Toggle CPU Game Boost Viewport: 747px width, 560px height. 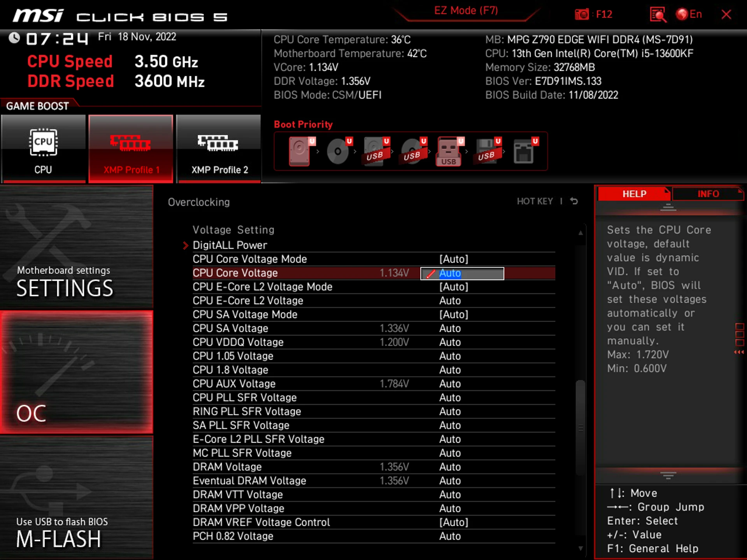point(43,149)
